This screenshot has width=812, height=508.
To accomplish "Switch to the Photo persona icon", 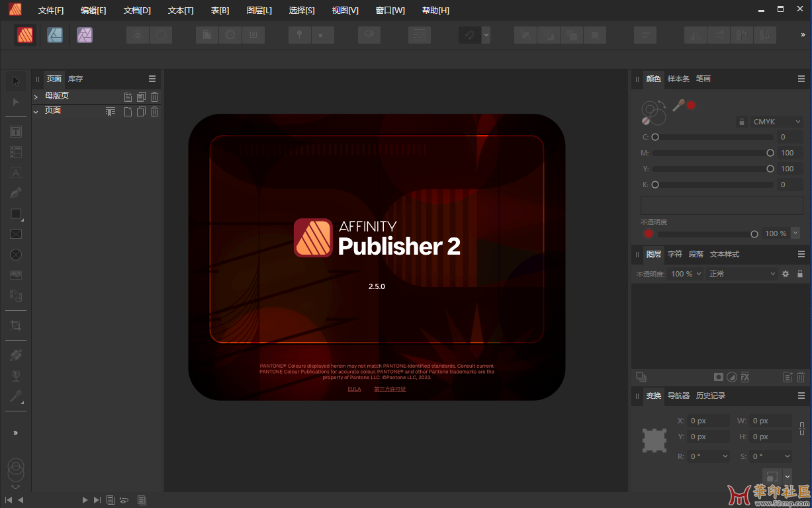I will click(x=84, y=35).
